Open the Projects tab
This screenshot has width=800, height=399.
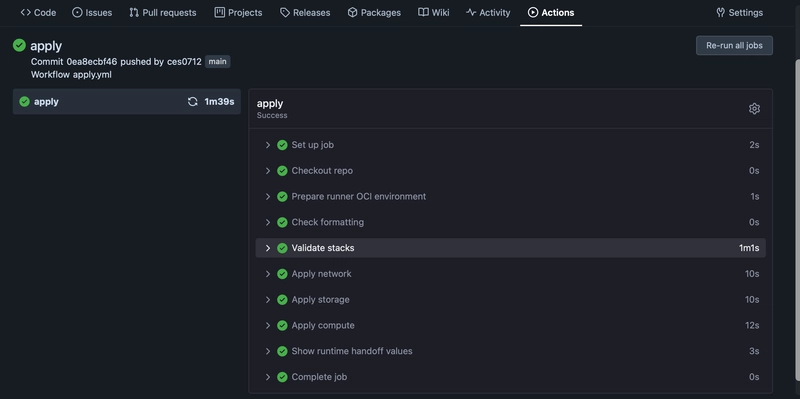coord(238,12)
